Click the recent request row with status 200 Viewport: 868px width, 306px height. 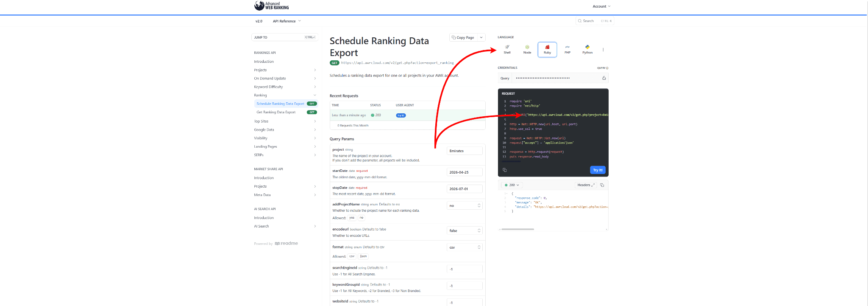pyautogui.click(x=407, y=115)
